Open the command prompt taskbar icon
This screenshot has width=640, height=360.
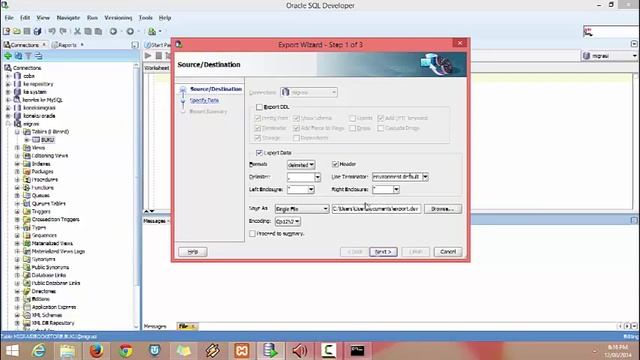click(x=358, y=351)
